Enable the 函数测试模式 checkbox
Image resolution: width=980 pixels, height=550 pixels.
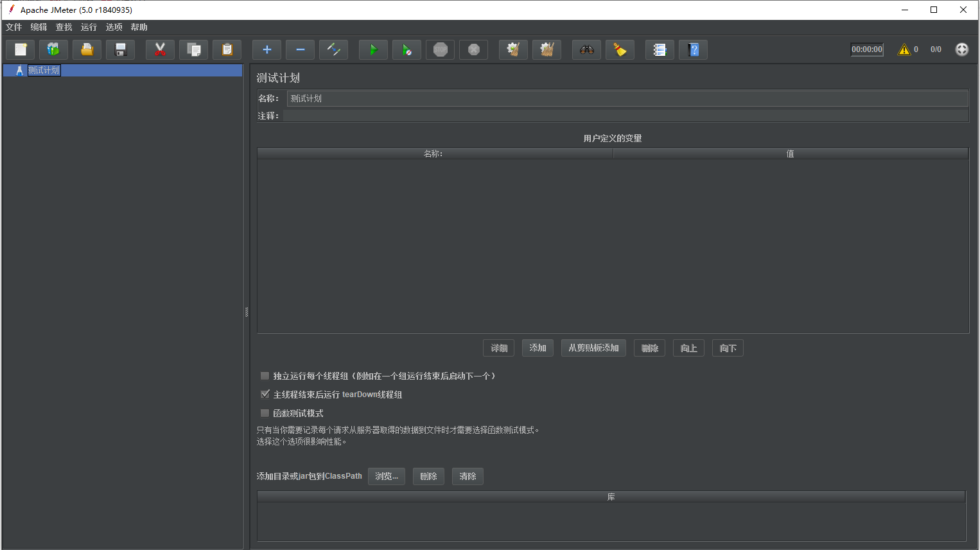pos(265,413)
